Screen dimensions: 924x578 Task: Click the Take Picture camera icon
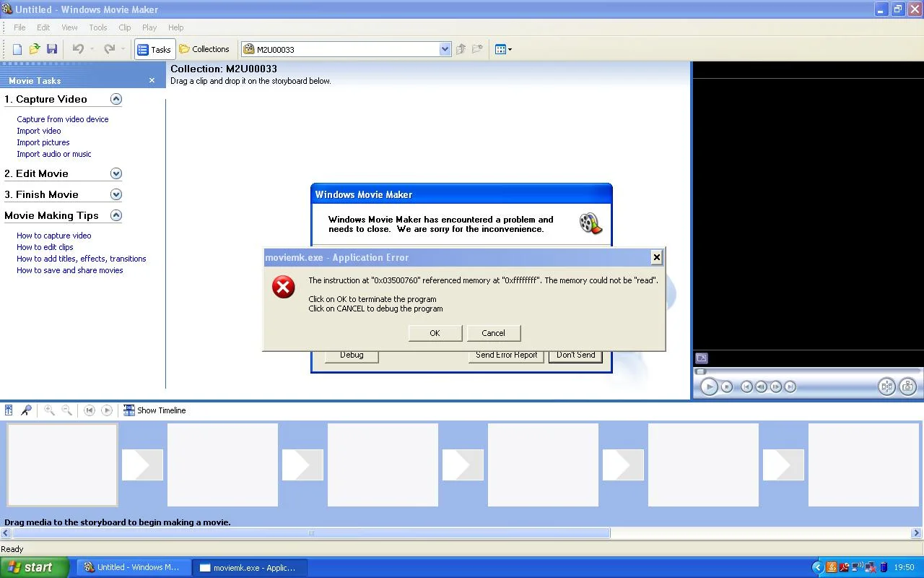pyautogui.click(x=908, y=387)
